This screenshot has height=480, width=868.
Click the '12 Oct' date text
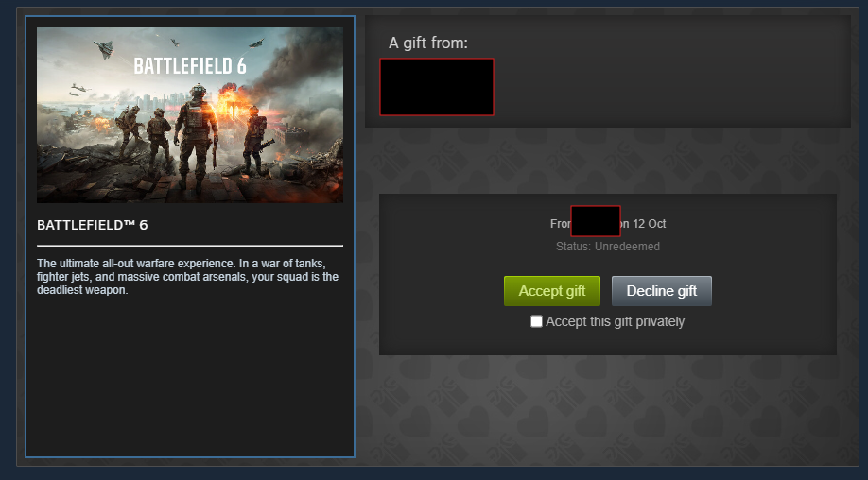pos(650,224)
